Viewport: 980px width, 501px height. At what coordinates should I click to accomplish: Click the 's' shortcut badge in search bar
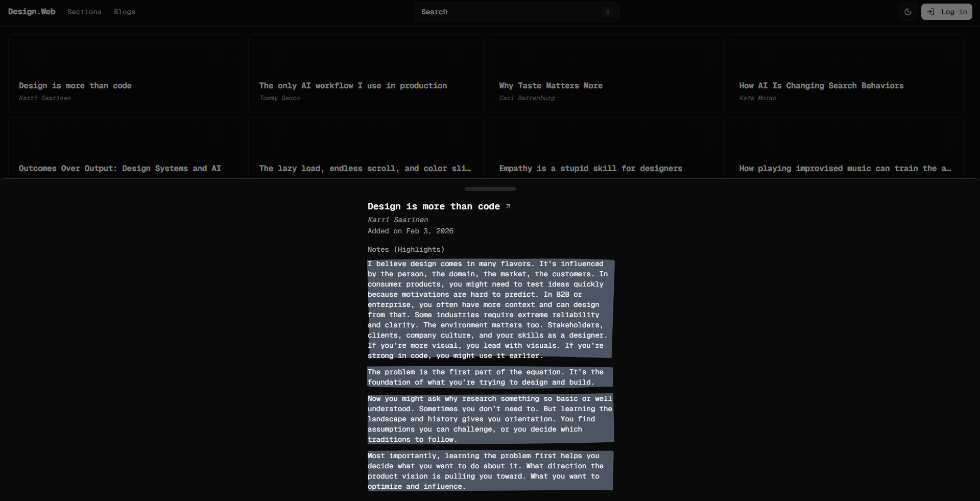(x=607, y=11)
